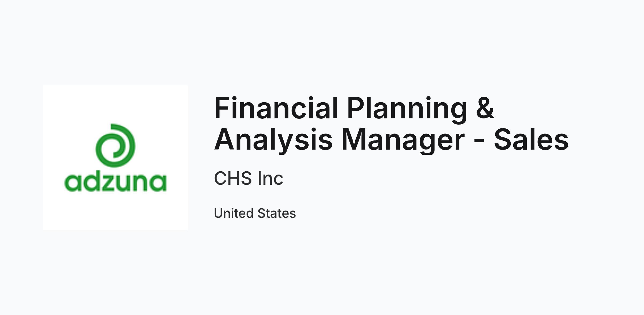
Task: Click the green Adzuna swirl icon
Action: (115, 146)
